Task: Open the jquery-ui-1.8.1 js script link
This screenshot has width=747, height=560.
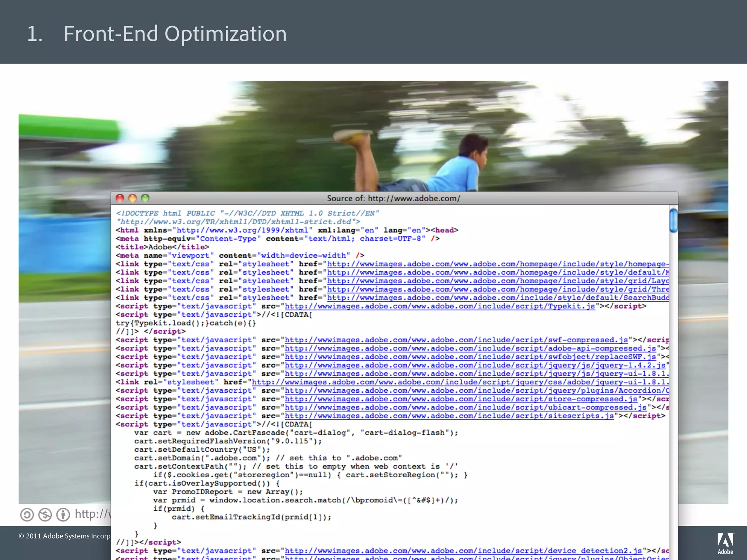Action: click(477, 374)
